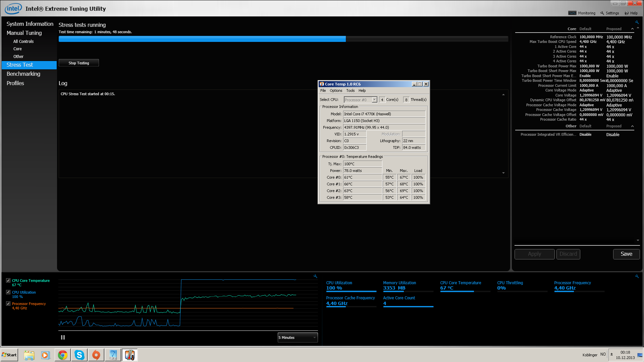
Task: Open Windows Explorer from the taskbar
Action: pos(29,355)
